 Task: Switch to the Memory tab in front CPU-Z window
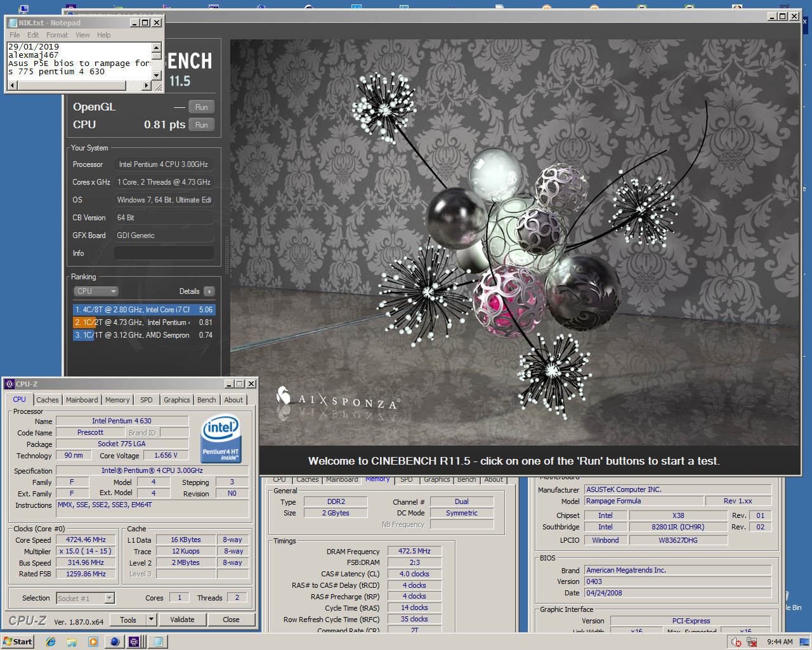point(117,400)
